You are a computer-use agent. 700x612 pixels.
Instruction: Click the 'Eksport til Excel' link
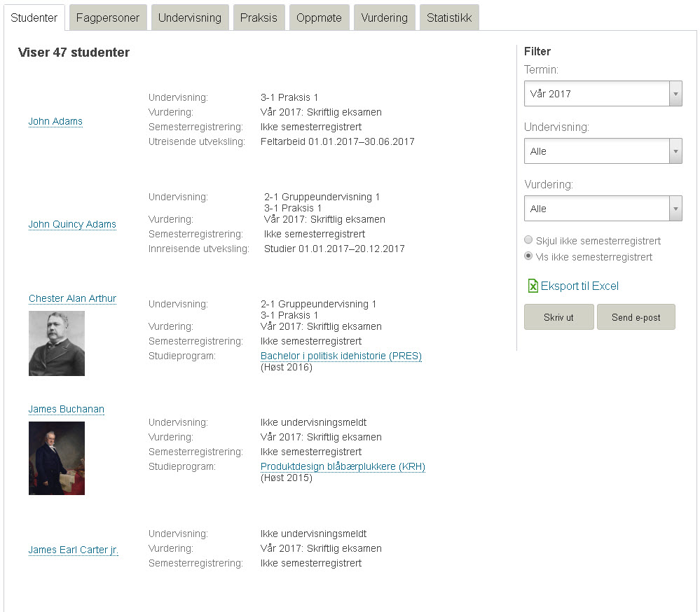[579, 286]
